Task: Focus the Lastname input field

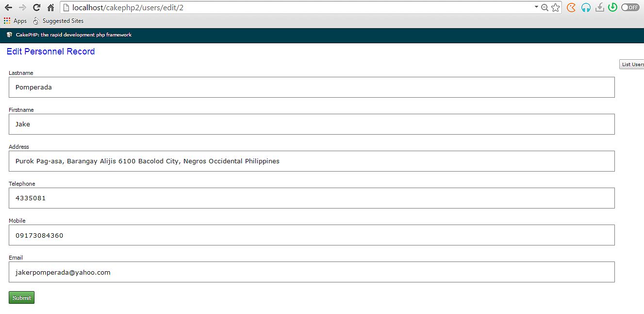Action: coord(312,87)
